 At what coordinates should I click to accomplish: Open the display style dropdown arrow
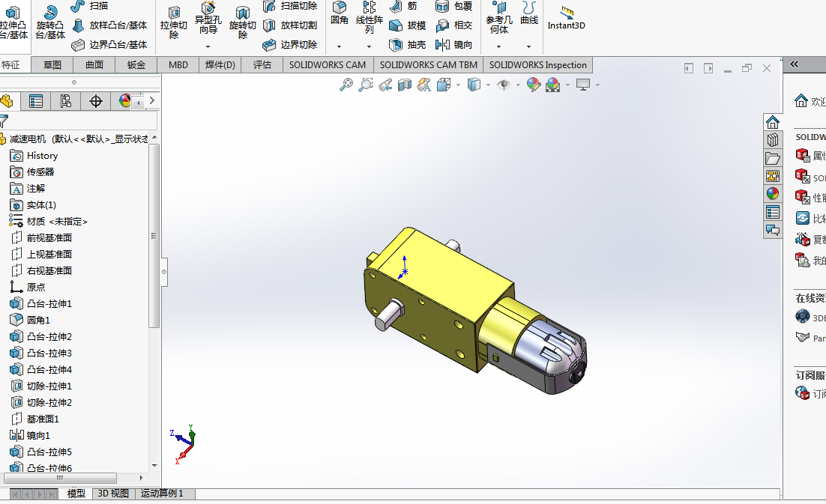[x=488, y=85]
